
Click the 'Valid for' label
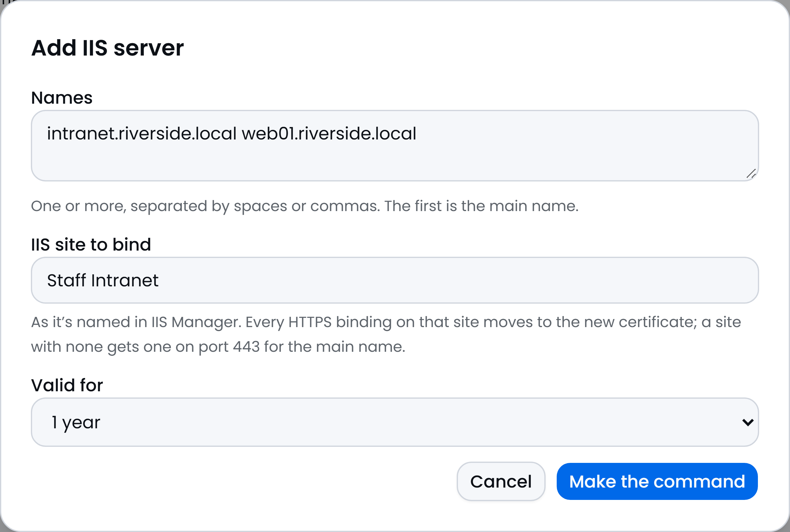[x=67, y=385]
